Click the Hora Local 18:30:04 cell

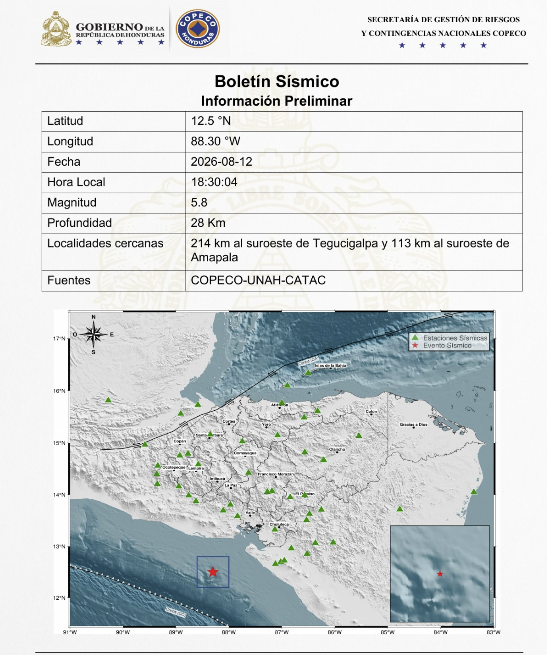point(354,183)
